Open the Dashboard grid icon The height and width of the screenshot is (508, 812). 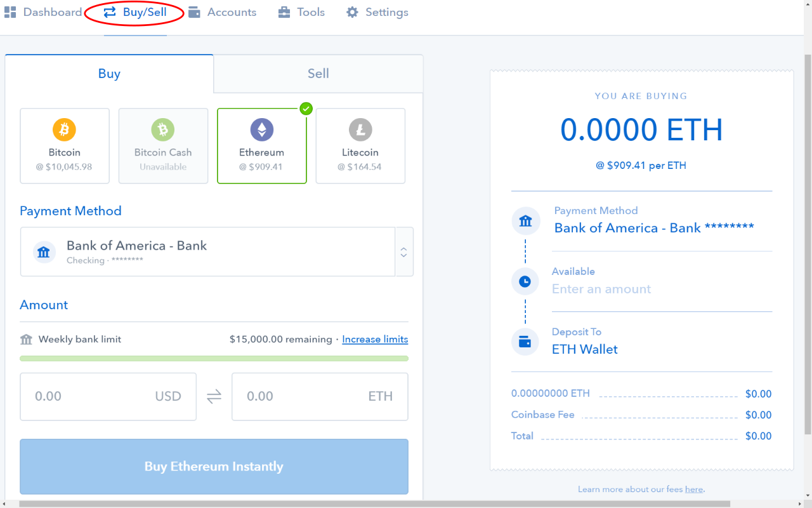[10, 11]
